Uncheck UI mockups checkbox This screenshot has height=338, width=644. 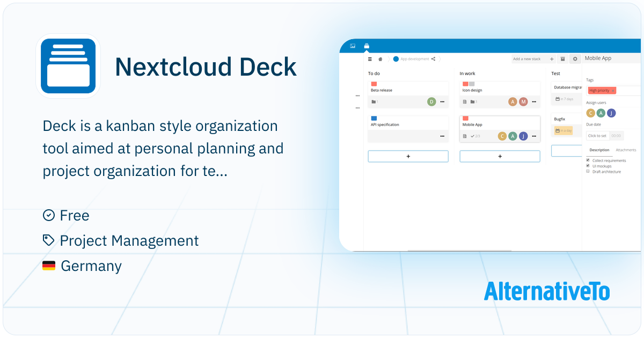pyautogui.click(x=588, y=166)
